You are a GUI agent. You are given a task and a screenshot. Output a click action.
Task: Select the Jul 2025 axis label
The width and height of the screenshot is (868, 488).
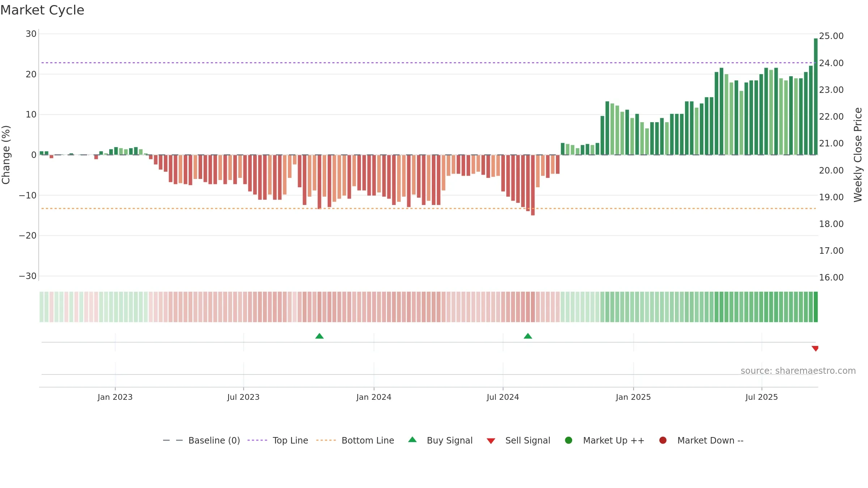761,397
